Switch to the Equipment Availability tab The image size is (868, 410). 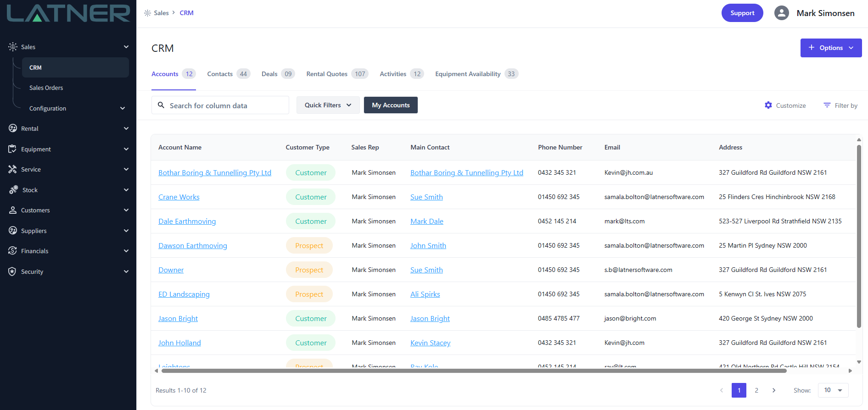[x=468, y=74]
